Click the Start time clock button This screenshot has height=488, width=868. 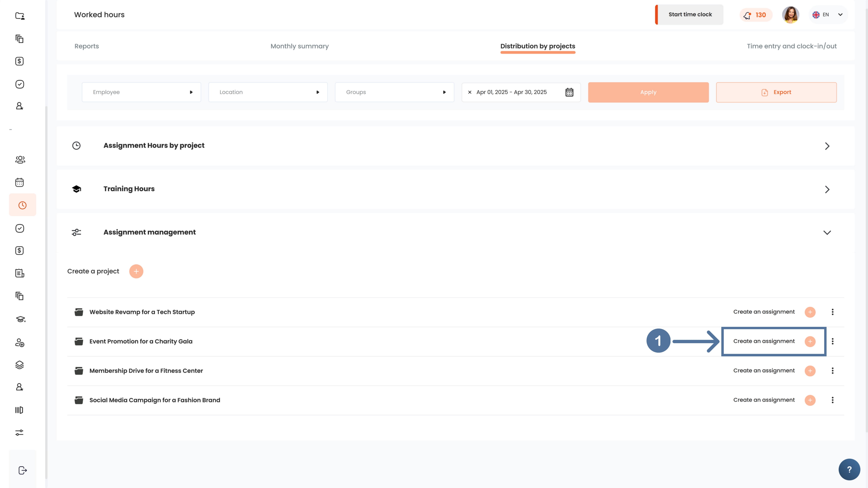pyautogui.click(x=689, y=15)
